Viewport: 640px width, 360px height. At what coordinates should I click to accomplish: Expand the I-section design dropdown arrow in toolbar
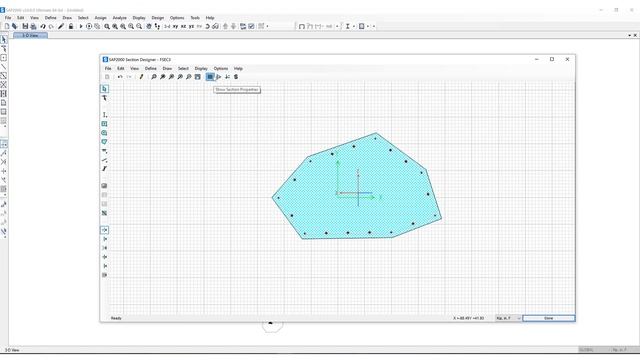tap(353, 26)
